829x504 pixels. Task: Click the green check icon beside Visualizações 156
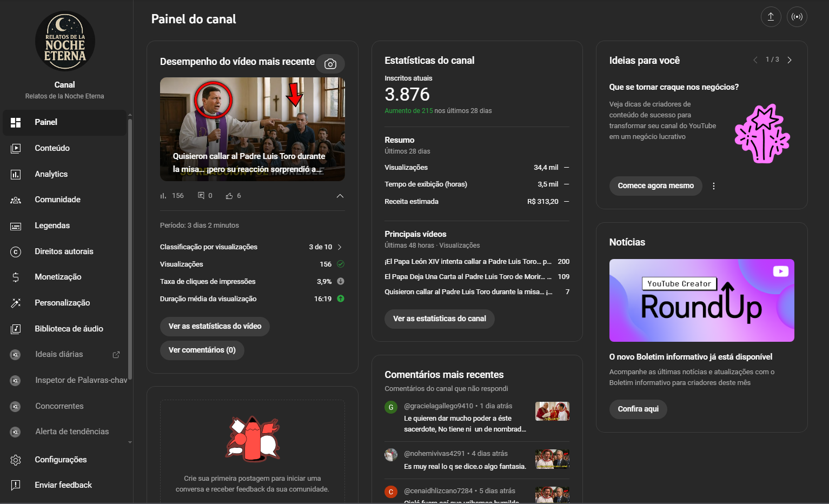(341, 264)
